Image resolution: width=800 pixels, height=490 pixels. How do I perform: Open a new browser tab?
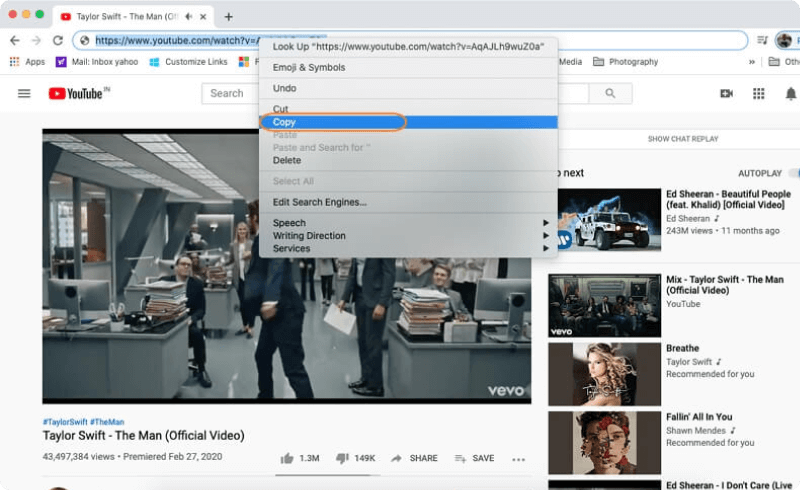click(x=229, y=16)
